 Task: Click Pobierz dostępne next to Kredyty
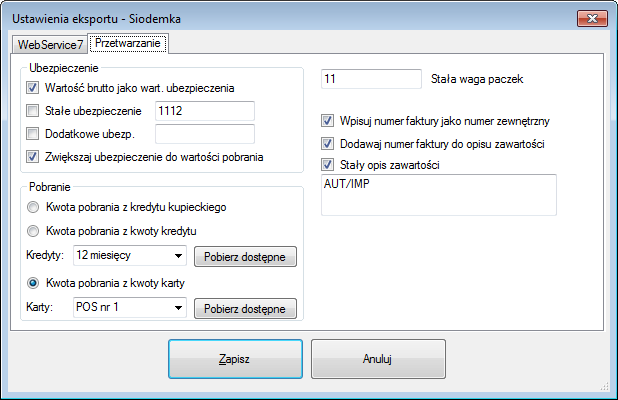245,257
